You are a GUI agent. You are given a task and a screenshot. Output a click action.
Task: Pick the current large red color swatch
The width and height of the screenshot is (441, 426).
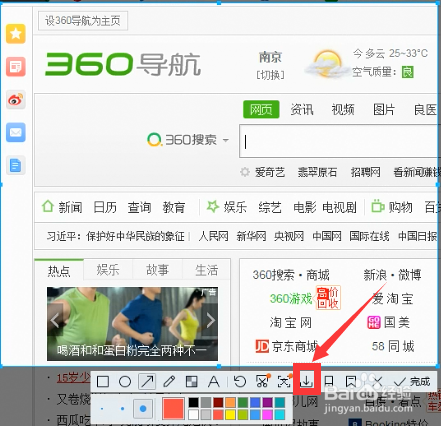pos(173,409)
